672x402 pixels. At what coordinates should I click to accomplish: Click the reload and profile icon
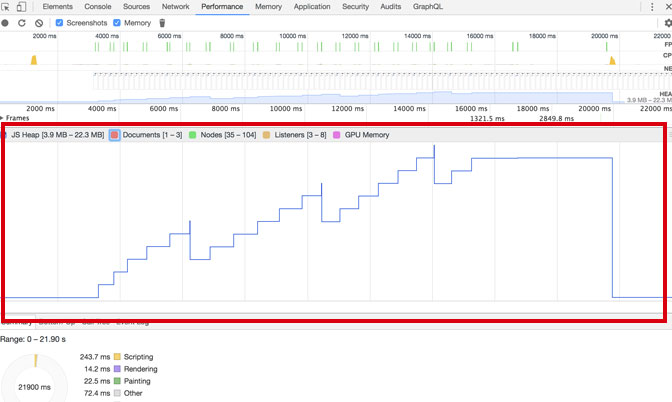[22, 22]
